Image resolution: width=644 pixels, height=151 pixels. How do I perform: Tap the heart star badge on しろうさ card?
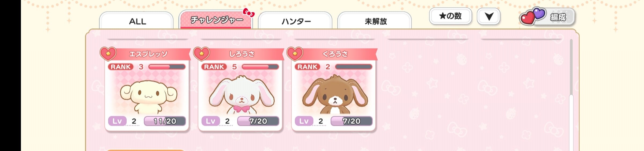click(201, 54)
